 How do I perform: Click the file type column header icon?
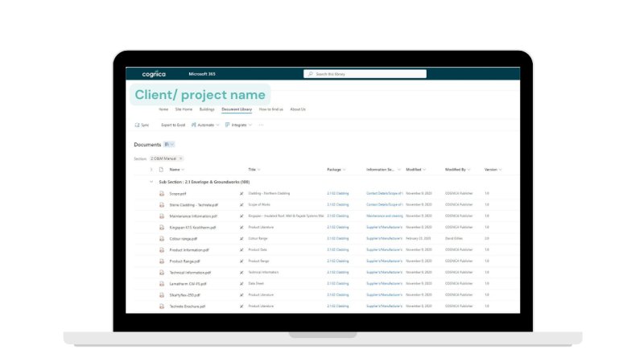[161, 170]
